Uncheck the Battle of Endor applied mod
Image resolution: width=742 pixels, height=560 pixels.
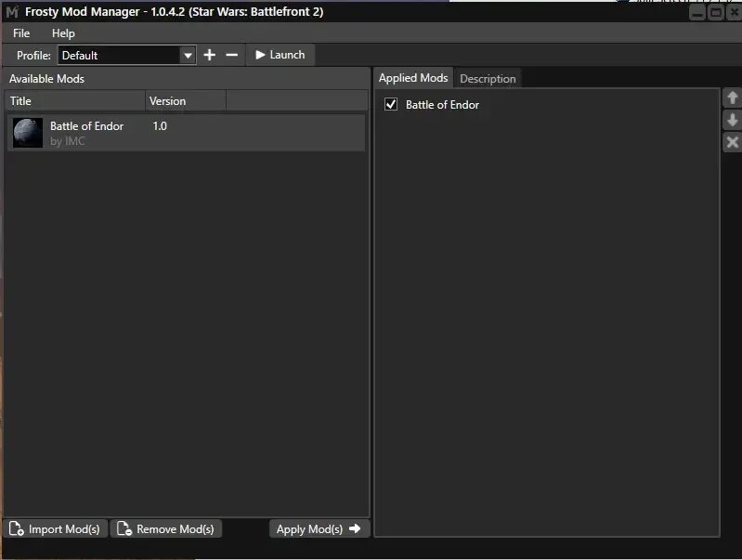click(x=391, y=104)
